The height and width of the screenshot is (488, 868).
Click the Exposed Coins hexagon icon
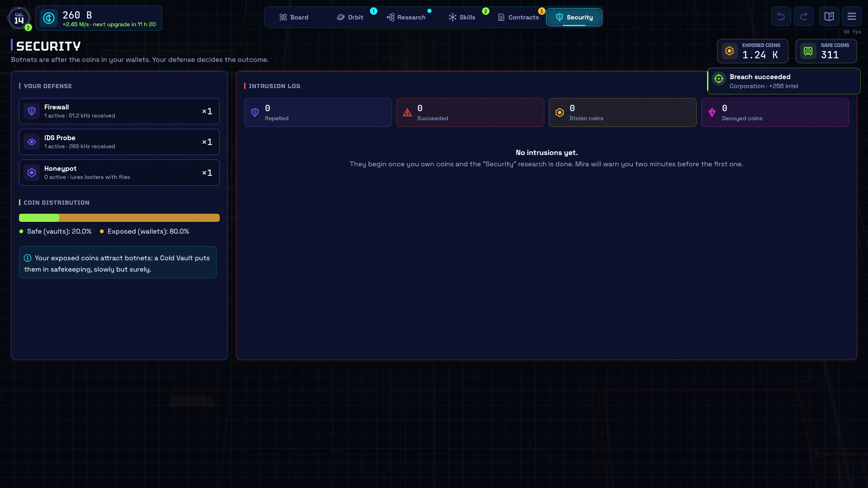coord(730,51)
